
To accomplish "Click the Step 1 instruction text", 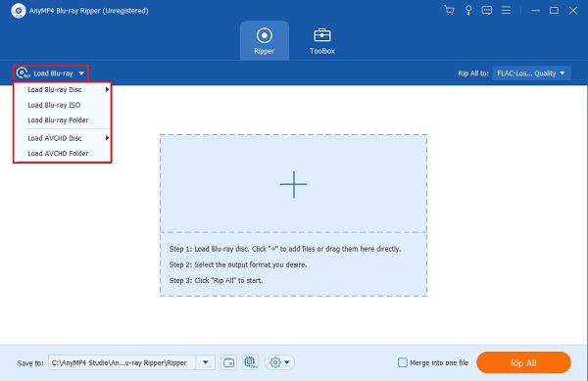I will tap(285, 249).
